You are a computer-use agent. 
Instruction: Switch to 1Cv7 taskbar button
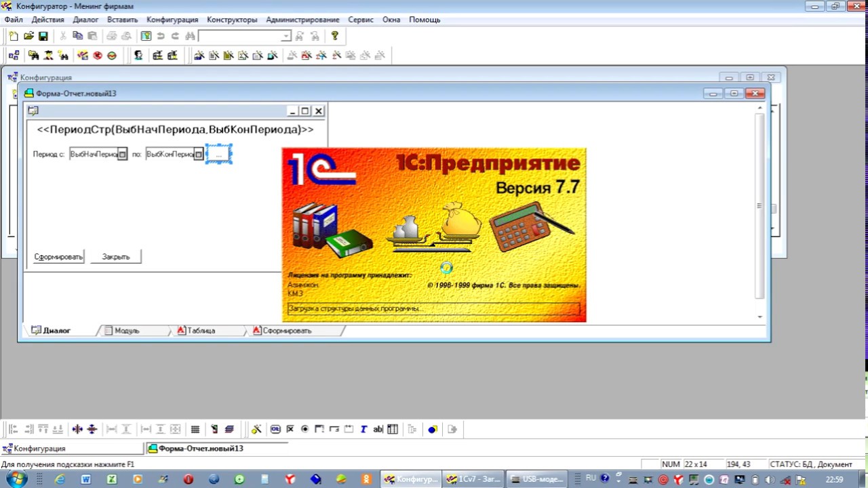(473, 479)
